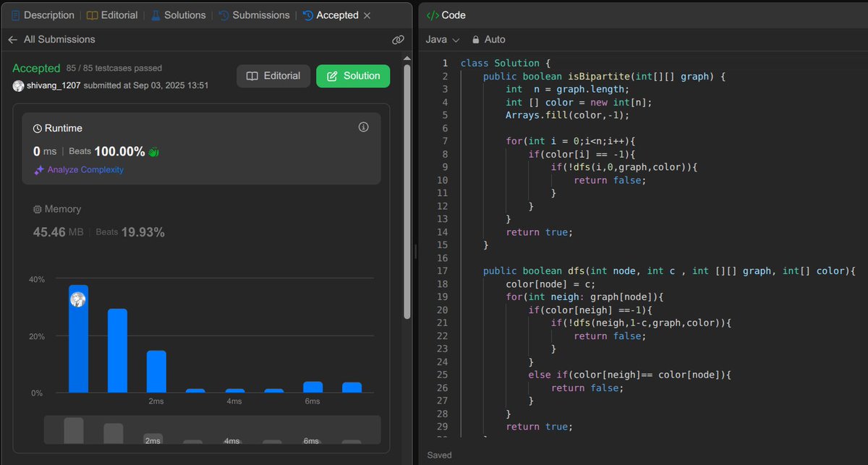The height and width of the screenshot is (465, 868).
Task: Copy submission link icon
Action: [397, 40]
